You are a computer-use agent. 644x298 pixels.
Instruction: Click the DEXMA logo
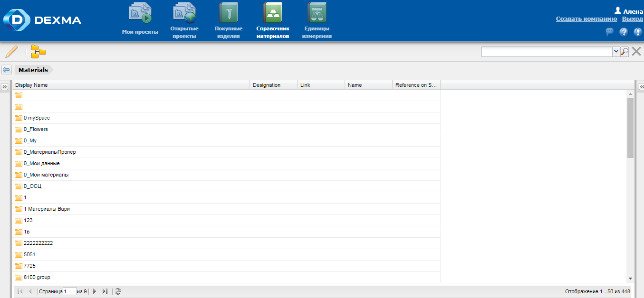pyautogui.click(x=42, y=20)
